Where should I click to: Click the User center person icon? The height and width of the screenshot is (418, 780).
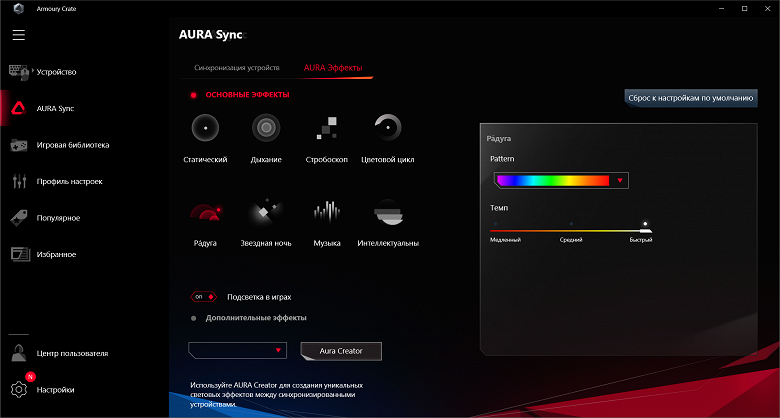click(19, 353)
